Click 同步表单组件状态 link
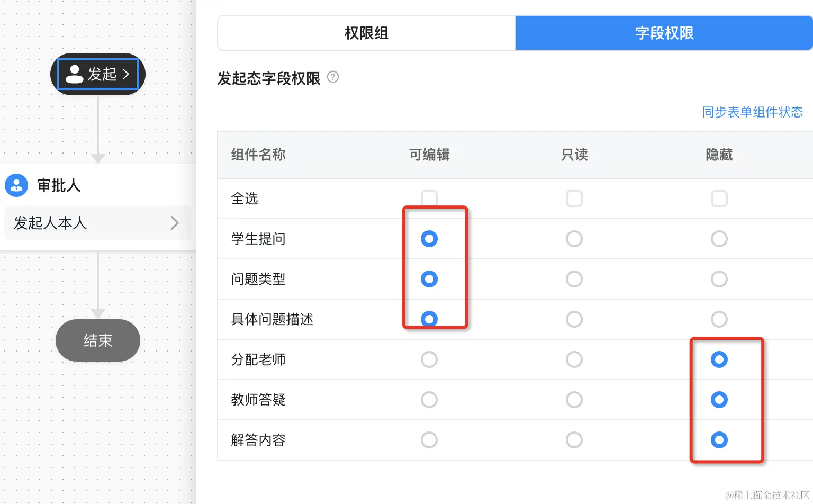Viewport: 813px width, 504px height. (x=752, y=112)
